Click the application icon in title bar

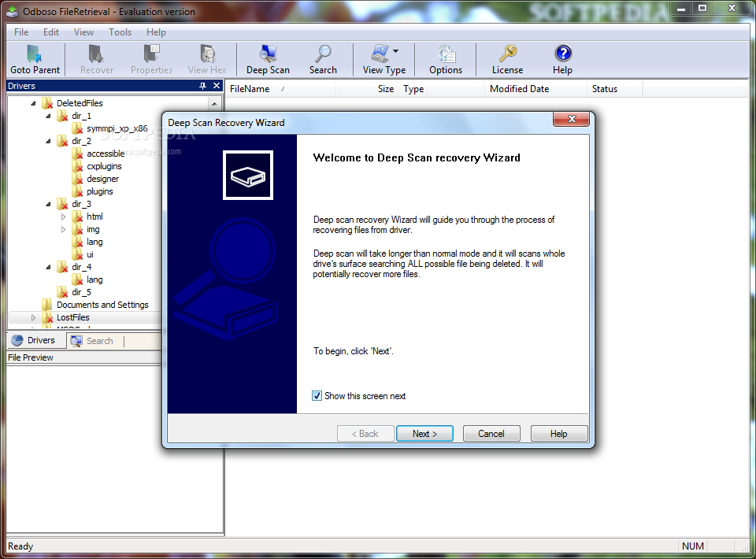13,12
